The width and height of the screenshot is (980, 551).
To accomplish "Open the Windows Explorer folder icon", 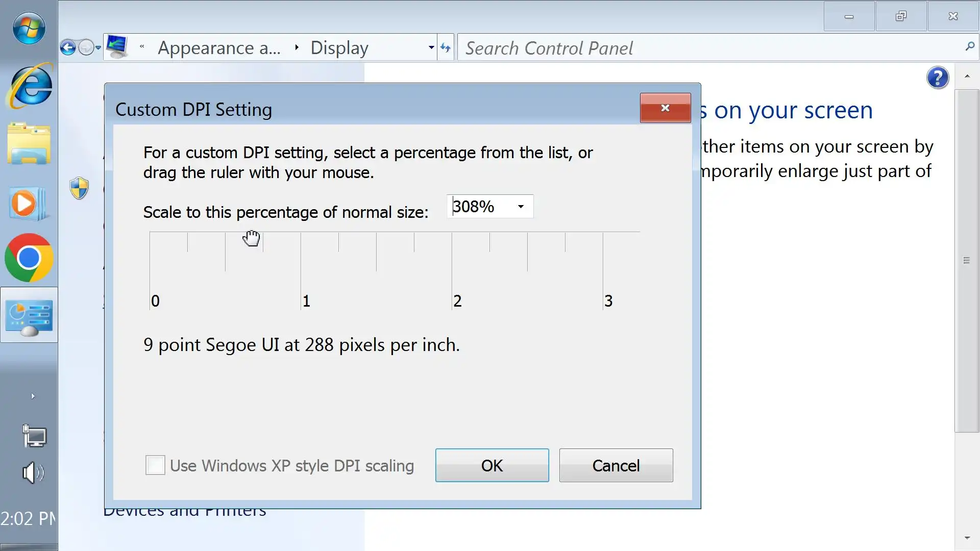I will coord(29,144).
